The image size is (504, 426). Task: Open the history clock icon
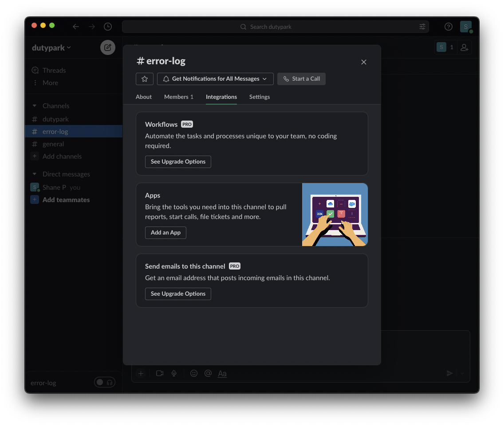click(x=108, y=27)
